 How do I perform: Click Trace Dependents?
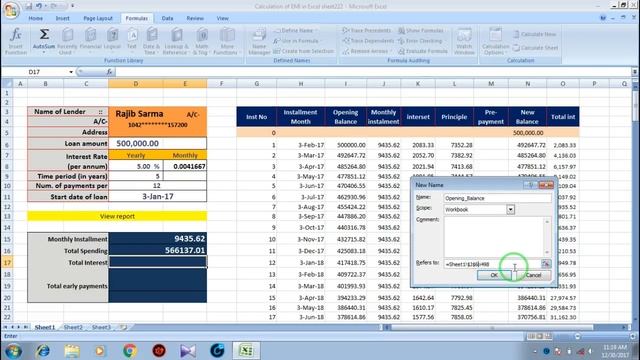pyautogui.click(x=368, y=41)
